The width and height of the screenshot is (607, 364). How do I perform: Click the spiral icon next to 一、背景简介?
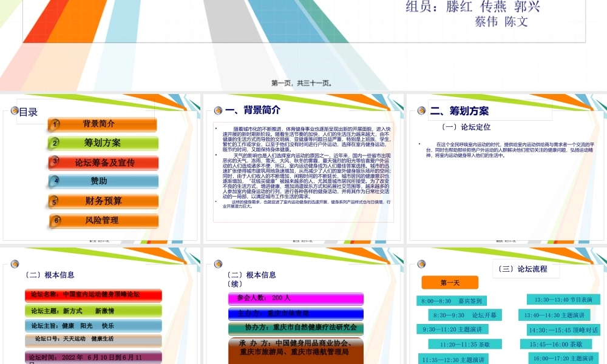click(x=219, y=110)
